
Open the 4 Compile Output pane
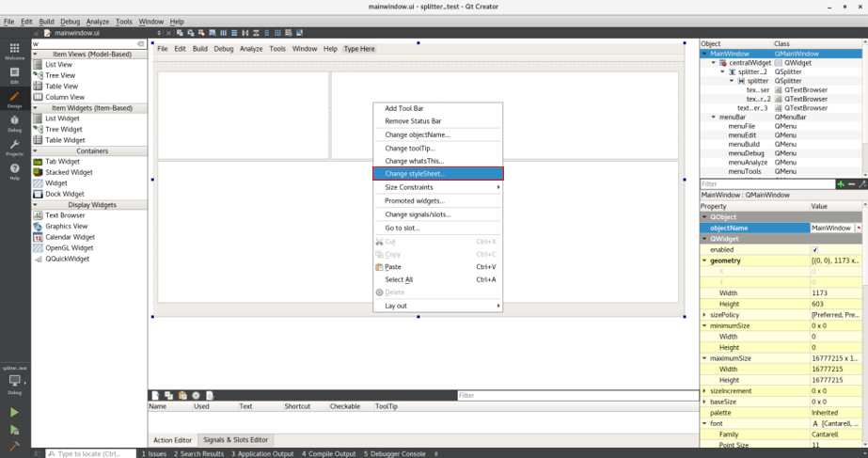tap(329, 453)
